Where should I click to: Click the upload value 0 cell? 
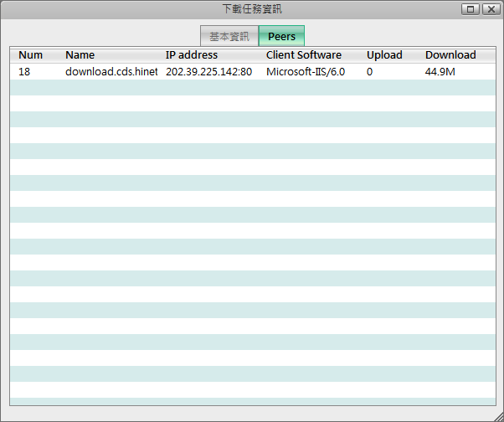click(x=369, y=72)
